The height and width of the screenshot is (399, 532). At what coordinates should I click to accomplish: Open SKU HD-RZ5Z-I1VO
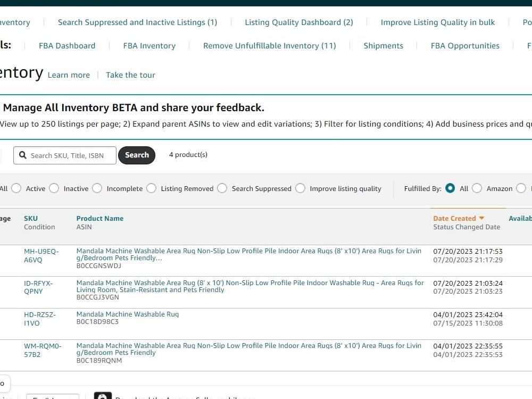point(40,319)
